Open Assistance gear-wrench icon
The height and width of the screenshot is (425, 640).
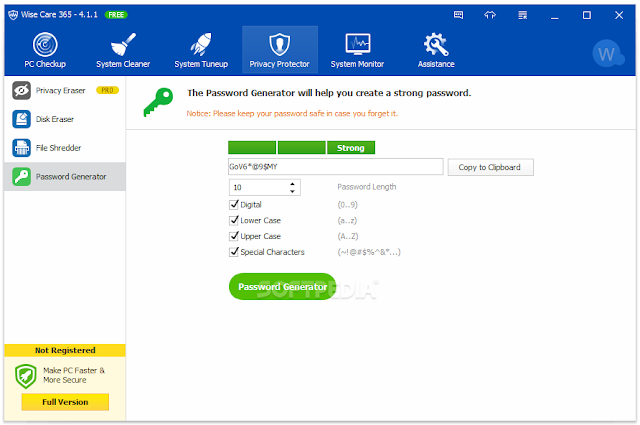[x=436, y=44]
